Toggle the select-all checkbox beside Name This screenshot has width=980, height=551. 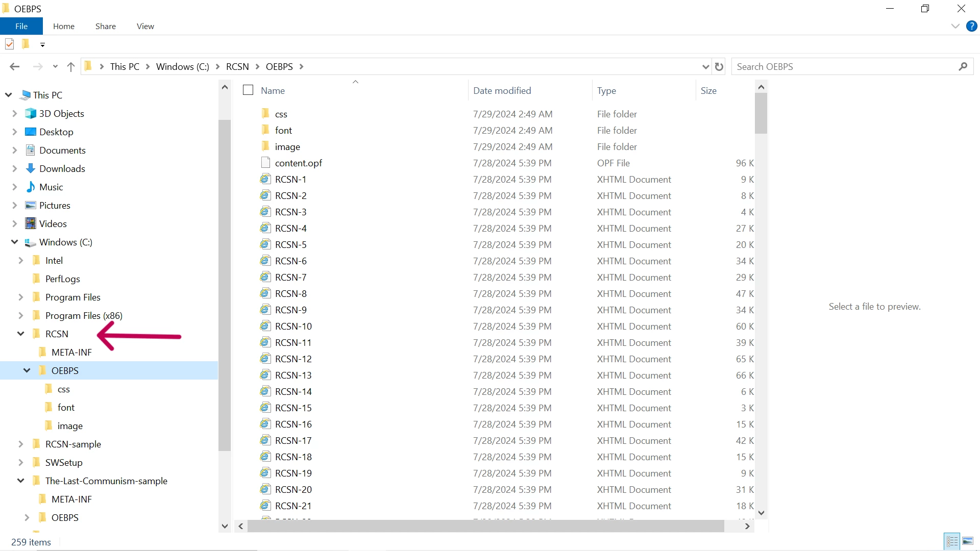click(248, 90)
